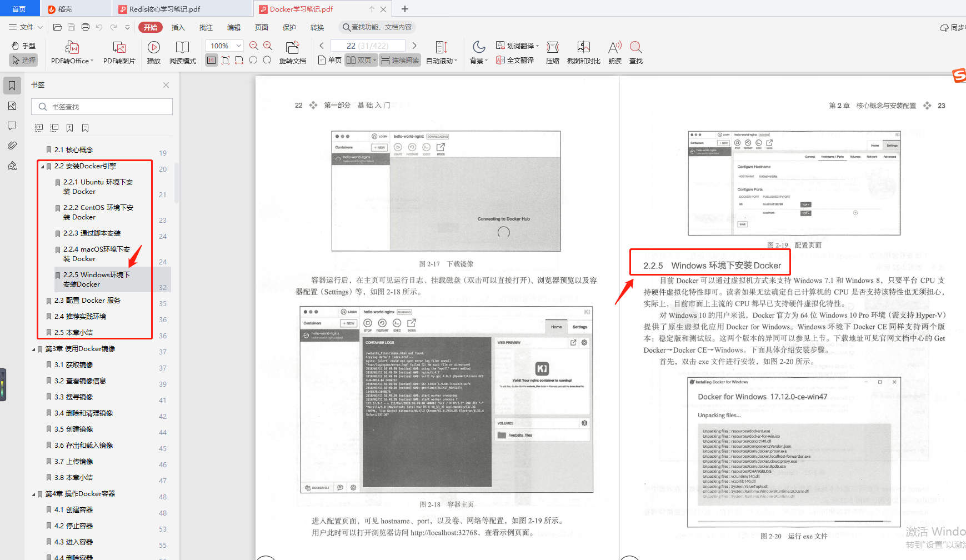Go to next page arrow
The height and width of the screenshot is (560, 966).
click(x=414, y=46)
